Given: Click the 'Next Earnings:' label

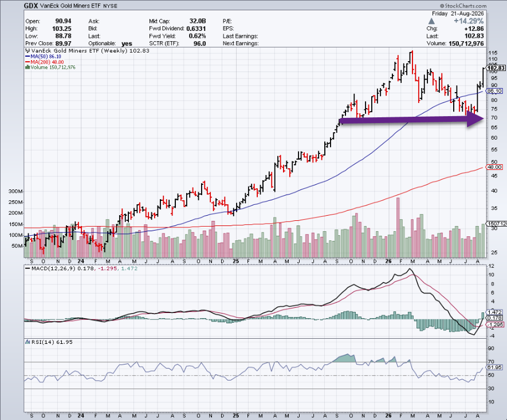Looking at the screenshot, I should (241, 43).
